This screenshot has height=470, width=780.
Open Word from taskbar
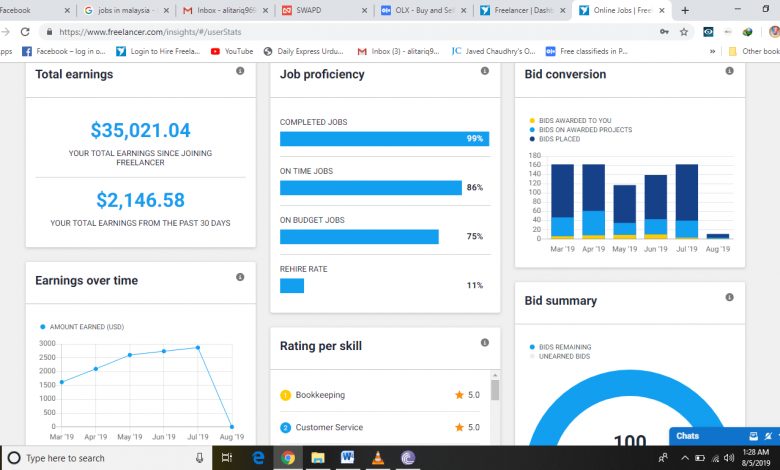point(347,458)
